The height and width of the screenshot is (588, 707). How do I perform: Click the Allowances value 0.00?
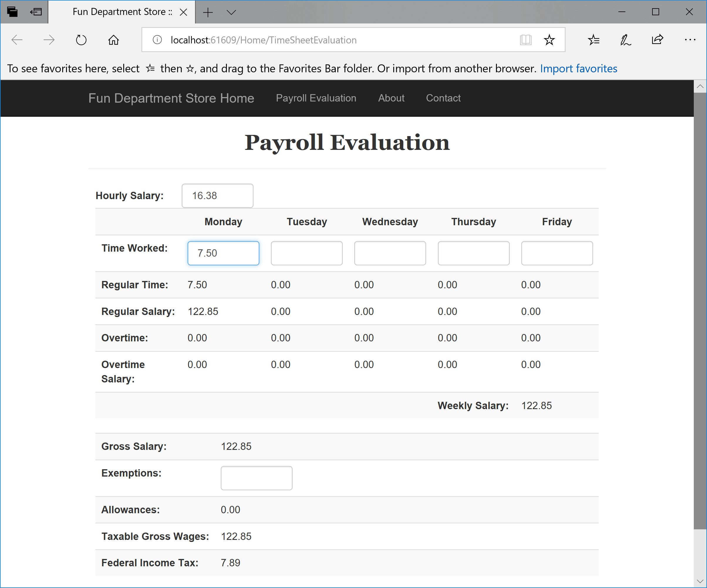point(230,510)
